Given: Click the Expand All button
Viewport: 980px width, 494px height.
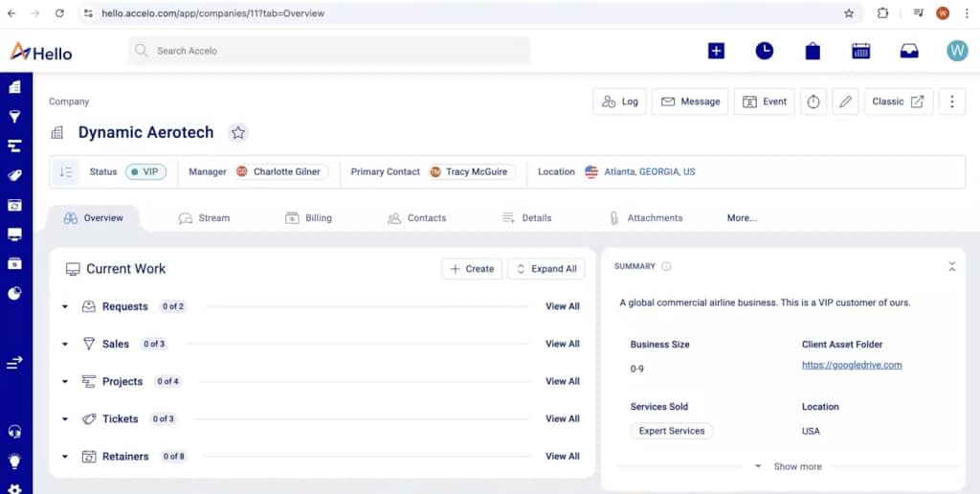Looking at the screenshot, I should 546,269.
